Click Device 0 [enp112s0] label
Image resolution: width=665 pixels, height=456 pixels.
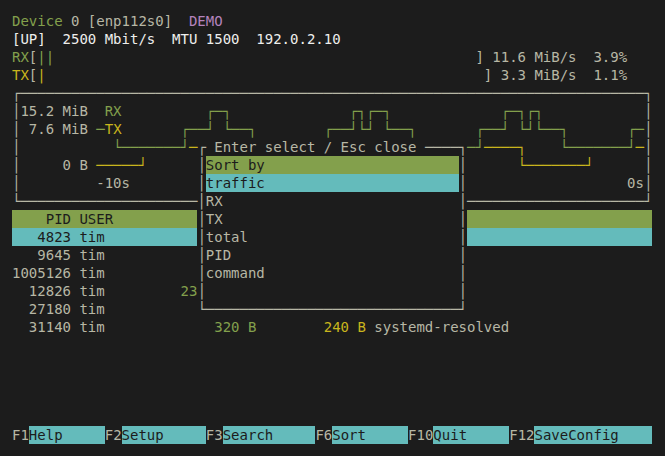92,21
